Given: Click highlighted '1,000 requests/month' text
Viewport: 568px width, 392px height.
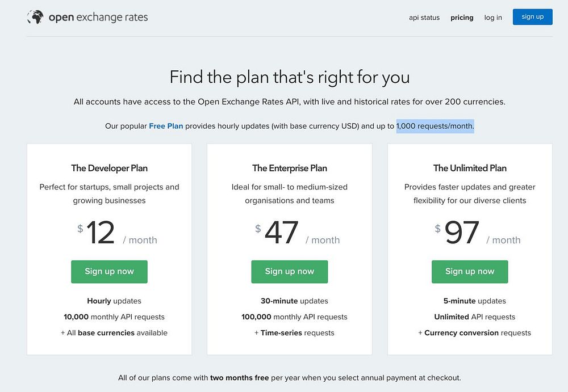Looking at the screenshot, I should coord(435,126).
